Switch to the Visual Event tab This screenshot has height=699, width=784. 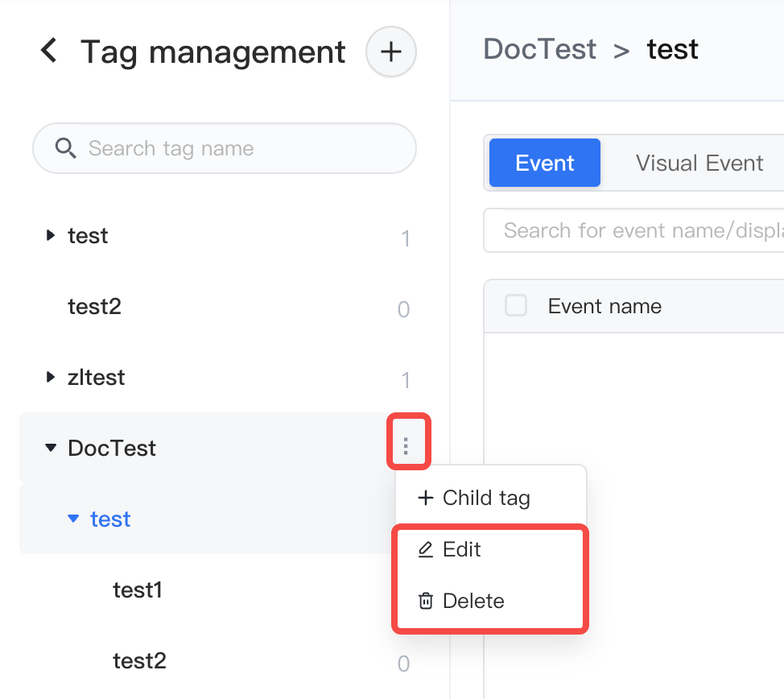point(699,163)
